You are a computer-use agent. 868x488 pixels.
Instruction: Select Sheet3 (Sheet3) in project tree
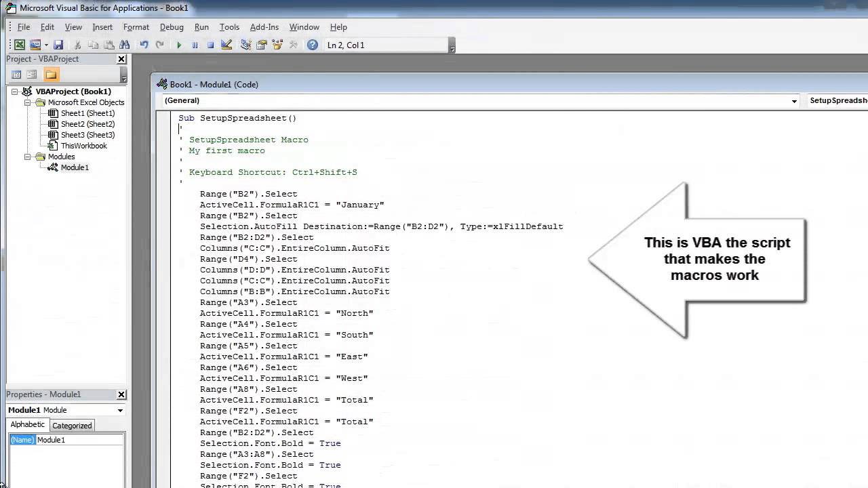(x=87, y=135)
